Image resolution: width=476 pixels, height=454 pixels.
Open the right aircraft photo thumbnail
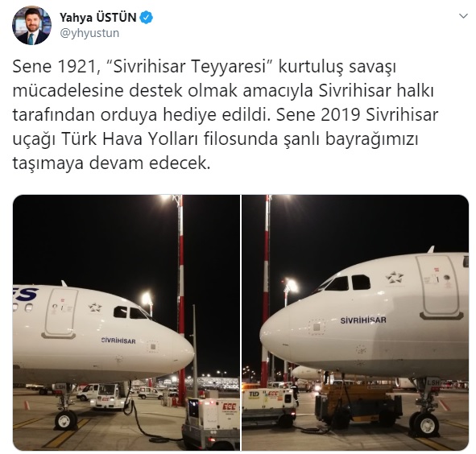coord(355,323)
